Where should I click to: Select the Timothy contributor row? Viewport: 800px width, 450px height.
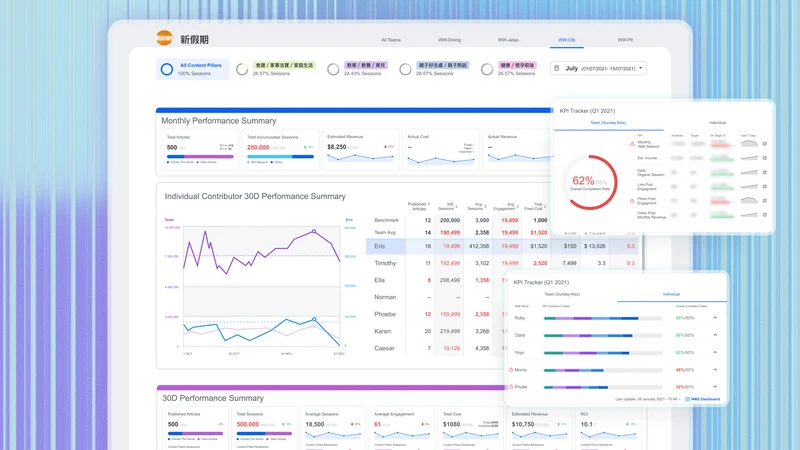(502, 263)
